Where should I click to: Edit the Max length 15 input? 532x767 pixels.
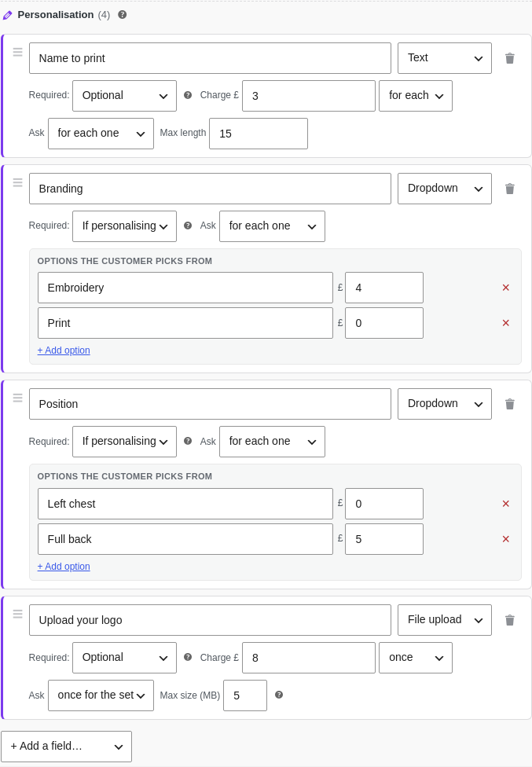(x=259, y=134)
